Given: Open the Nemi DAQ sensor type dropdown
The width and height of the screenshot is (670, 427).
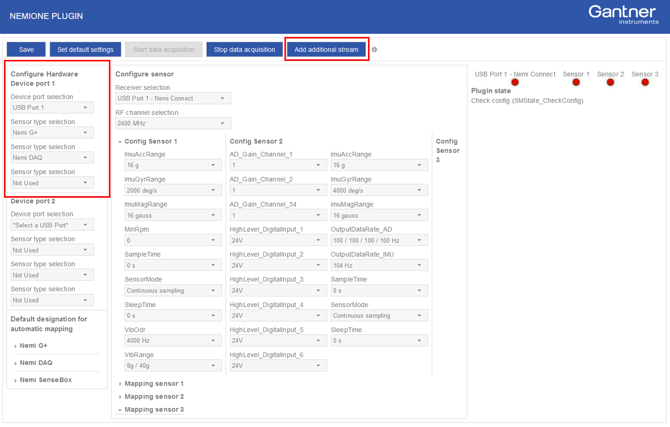Looking at the screenshot, I should click(x=52, y=158).
